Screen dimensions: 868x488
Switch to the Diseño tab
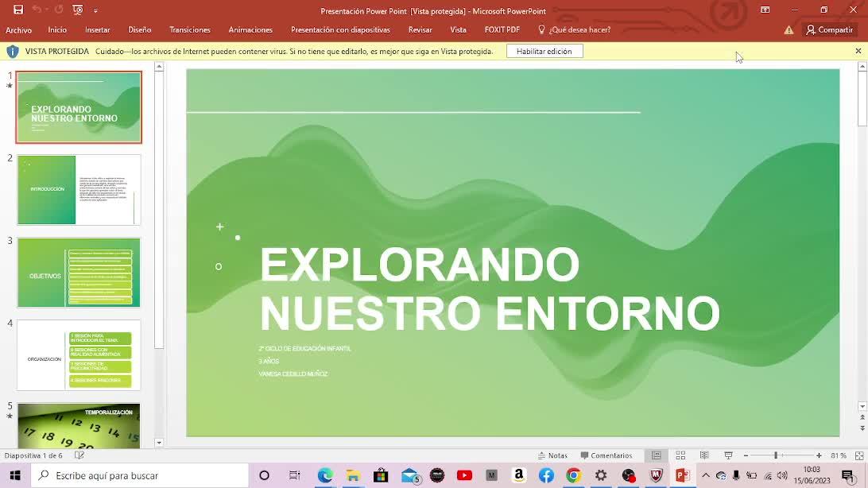point(140,30)
